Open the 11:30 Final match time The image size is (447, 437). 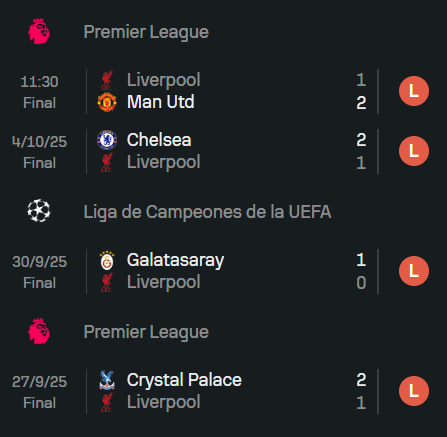(x=39, y=92)
